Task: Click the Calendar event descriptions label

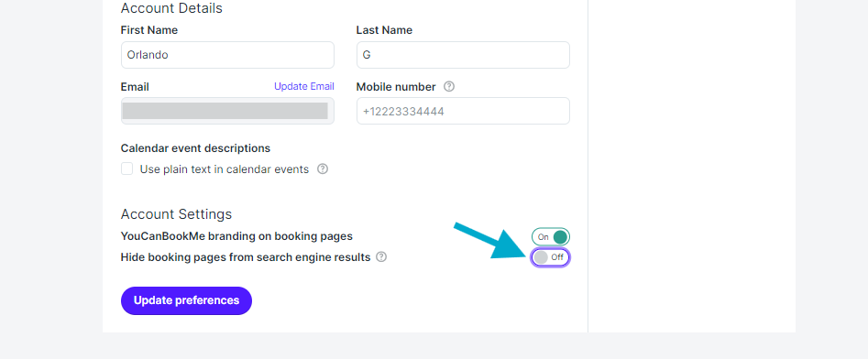Action: [x=195, y=148]
